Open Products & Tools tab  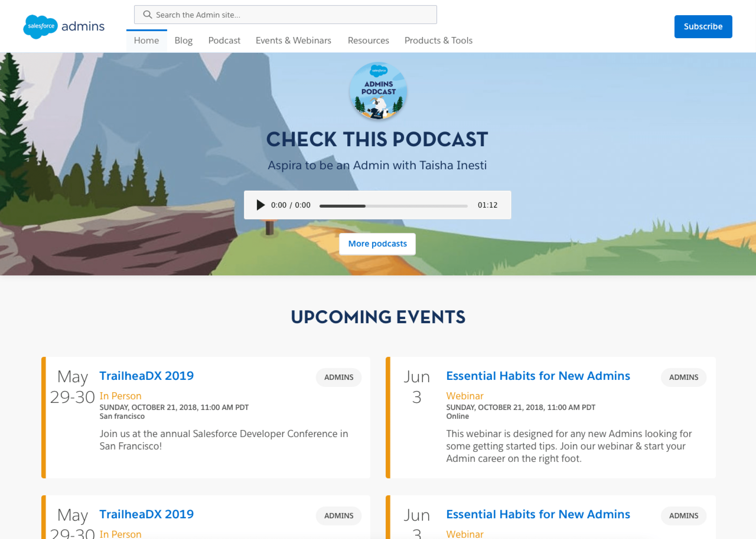[438, 41]
